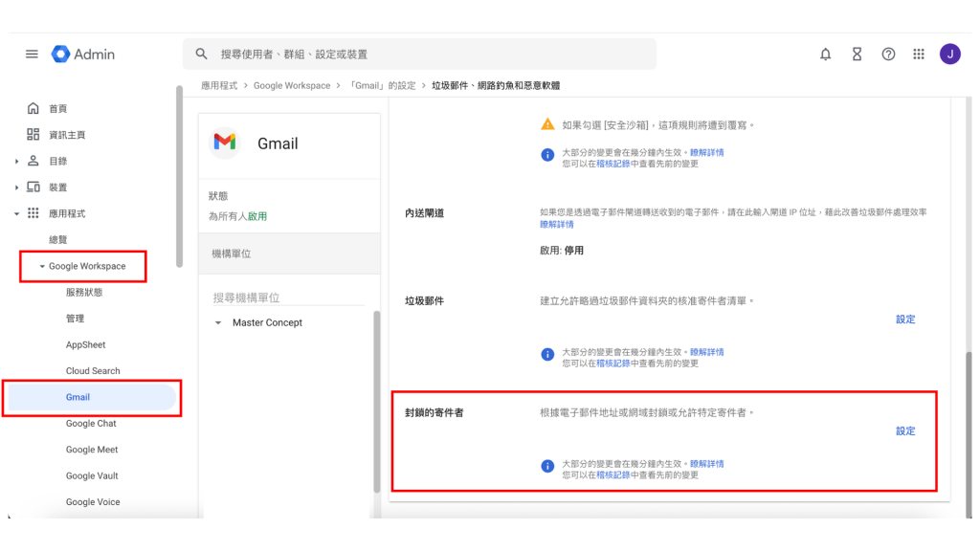Open 瞭解詳情 link under 內送閘道
Image resolution: width=980 pixels, height=551 pixels.
click(x=557, y=224)
